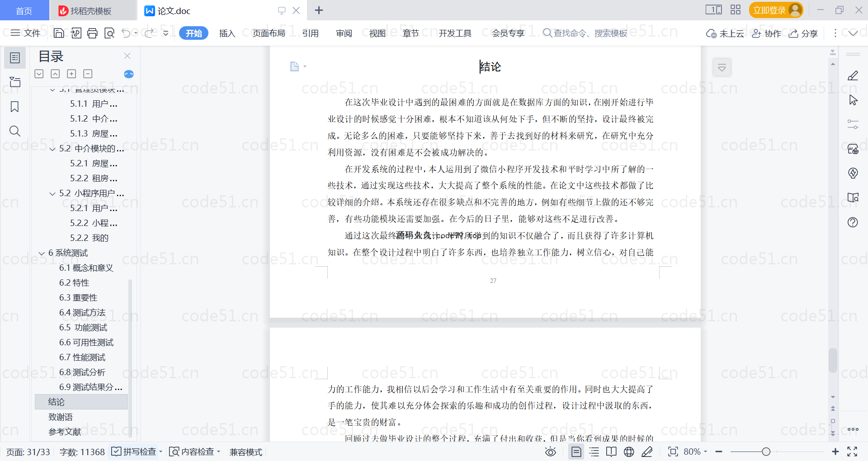Select 致谢语 in outline
Image resolution: width=868 pixels, height=461 pixels.
point(81,417)
